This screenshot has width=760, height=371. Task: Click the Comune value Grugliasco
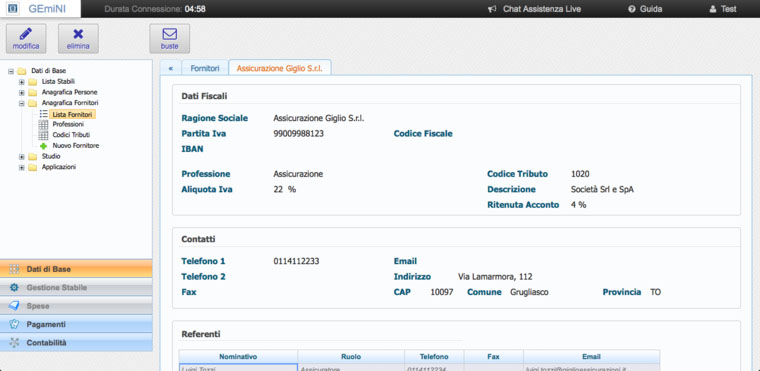coord(529,292)
